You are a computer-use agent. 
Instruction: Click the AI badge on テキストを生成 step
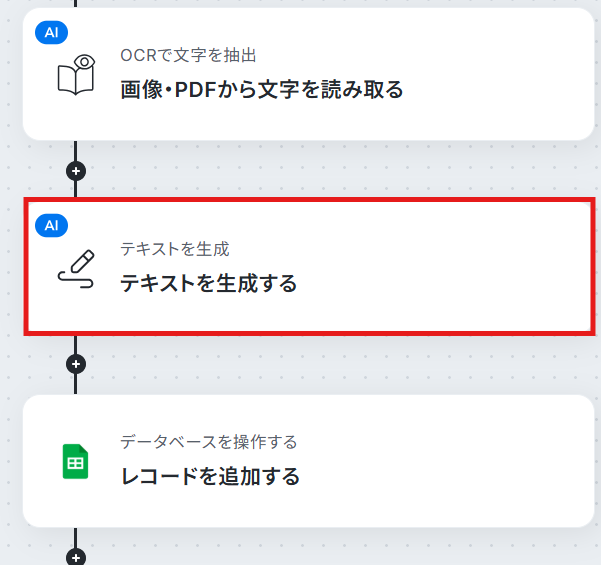point(51,225)
